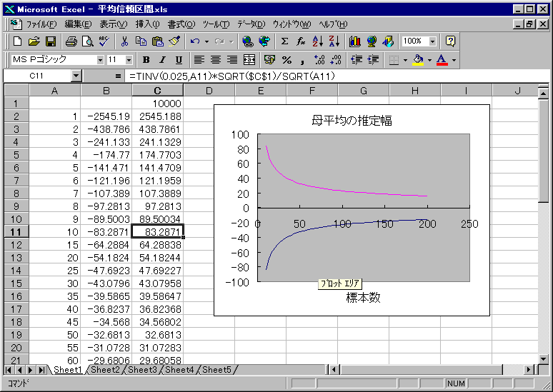The image size is (553, 392).
Task: Click the Undo arrow icon
Action: coord(194,41)
